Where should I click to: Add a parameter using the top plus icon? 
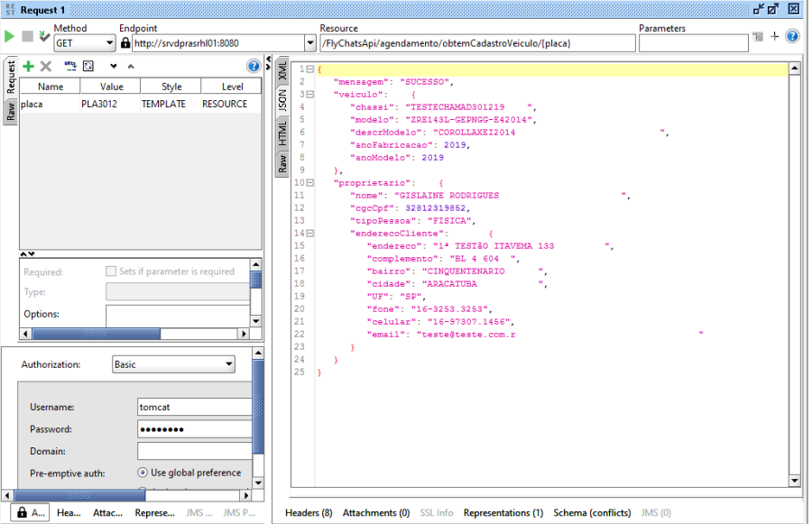(x=775, y=36)
